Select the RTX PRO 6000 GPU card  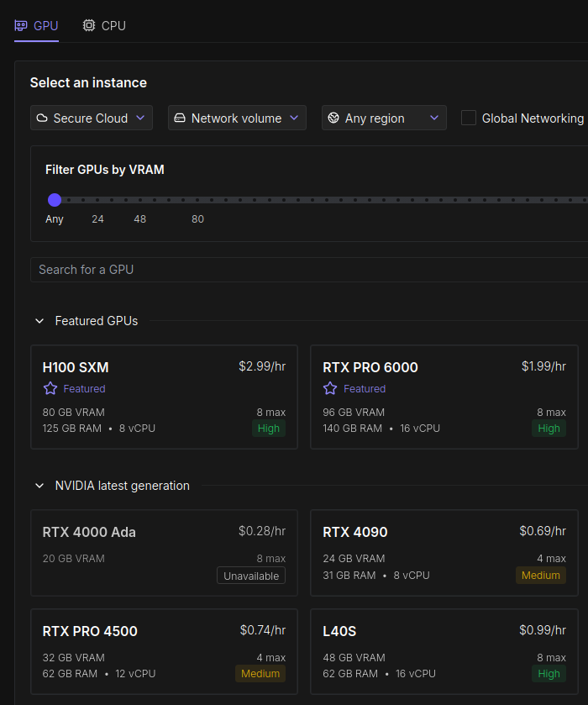pos(444,397)
